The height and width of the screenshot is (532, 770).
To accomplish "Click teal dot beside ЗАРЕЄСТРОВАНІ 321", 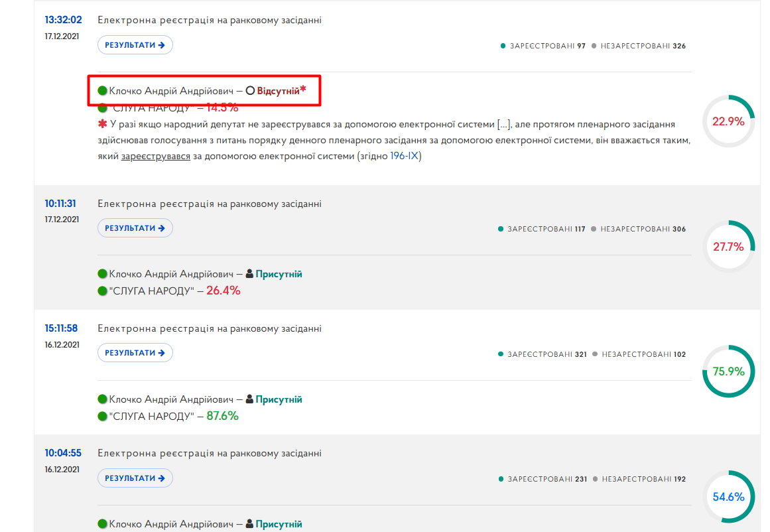I will tap(501, 354).
